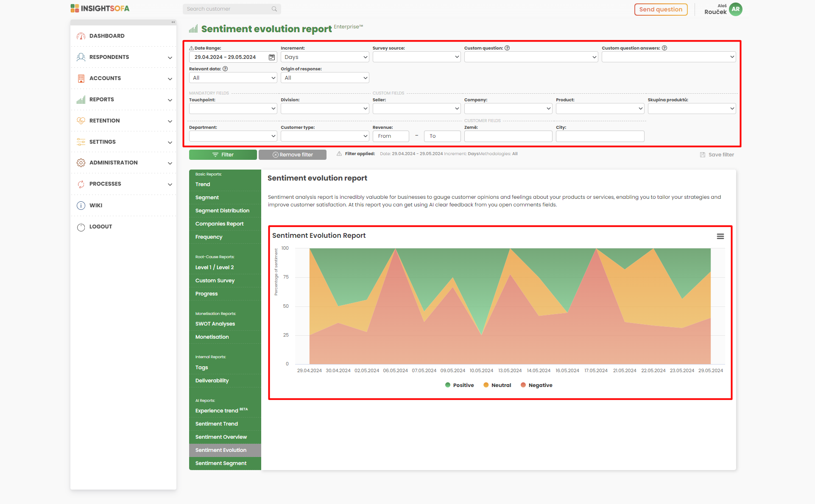Screen dimensions: 815x504
Task: Open Sentiment Overview report tab
Action: pyautogui.click(x=221, y=437)
